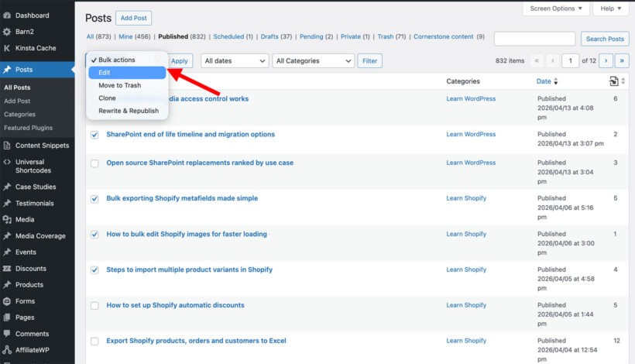Image resolution: width=635 pixels, height=364 pixels.
Task: Click the Media Coverage pin icon
Action: pyautogui.click(x=7, y=235)
